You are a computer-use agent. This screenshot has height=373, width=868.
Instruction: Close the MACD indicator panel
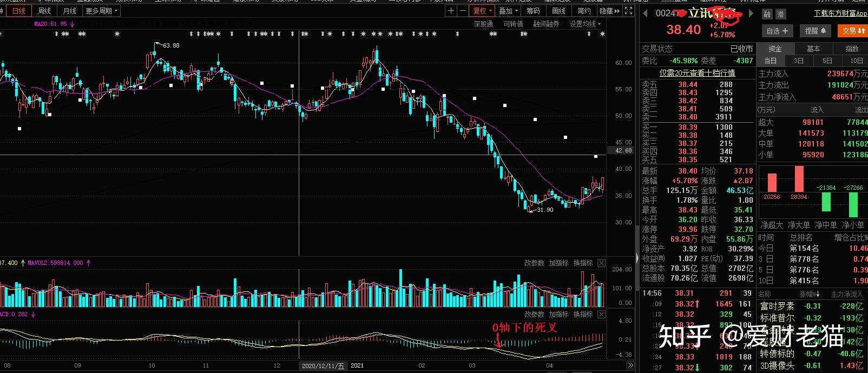coord(601,315)
